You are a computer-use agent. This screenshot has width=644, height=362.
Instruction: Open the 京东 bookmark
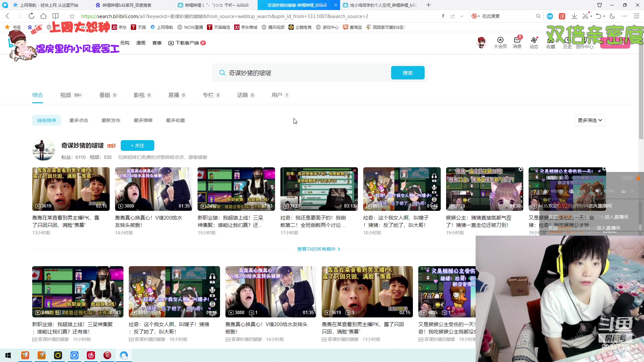click(x=119, y=27)
